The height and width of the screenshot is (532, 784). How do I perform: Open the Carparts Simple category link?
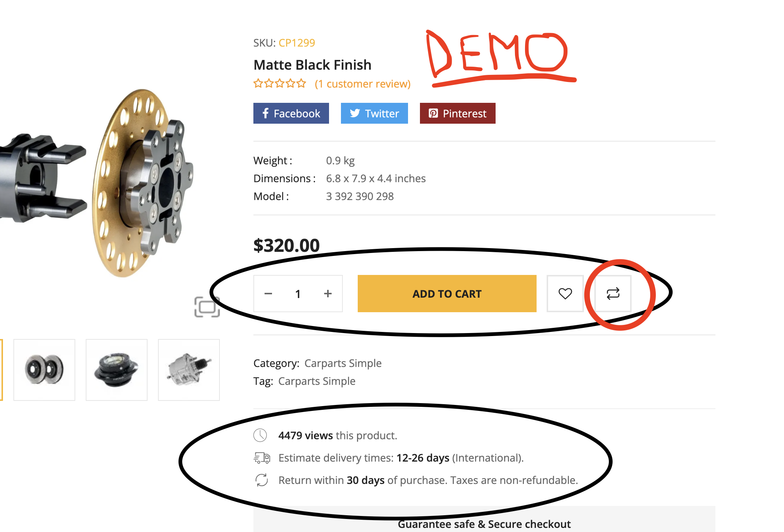(x=343, y=363)
